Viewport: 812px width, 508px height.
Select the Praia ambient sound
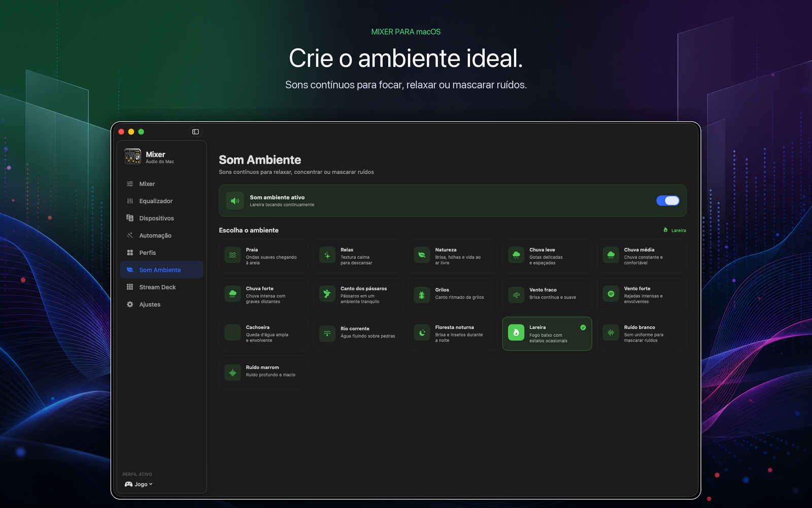[x=263, y=256]
